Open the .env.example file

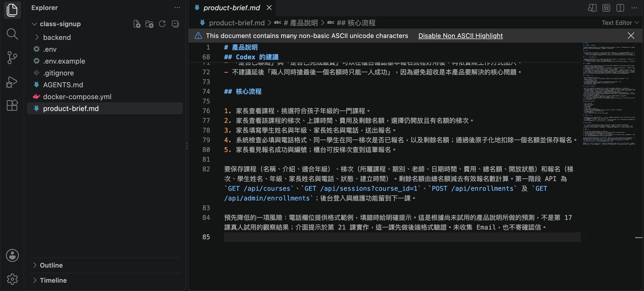tap(105, 61)
